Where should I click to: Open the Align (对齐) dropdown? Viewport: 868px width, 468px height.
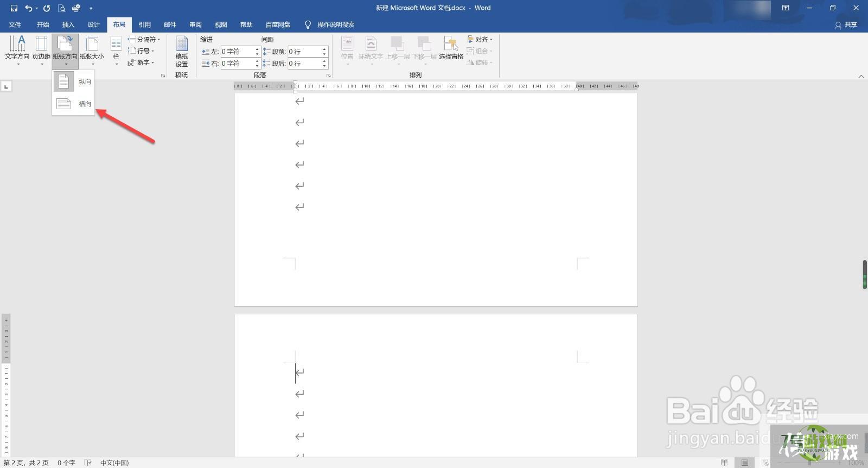480,40
